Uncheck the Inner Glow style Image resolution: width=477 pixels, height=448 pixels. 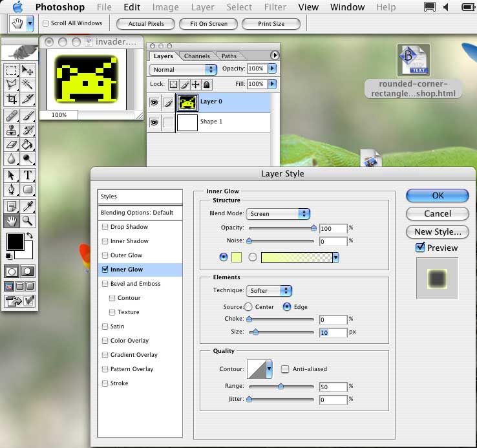pos(105,270)
